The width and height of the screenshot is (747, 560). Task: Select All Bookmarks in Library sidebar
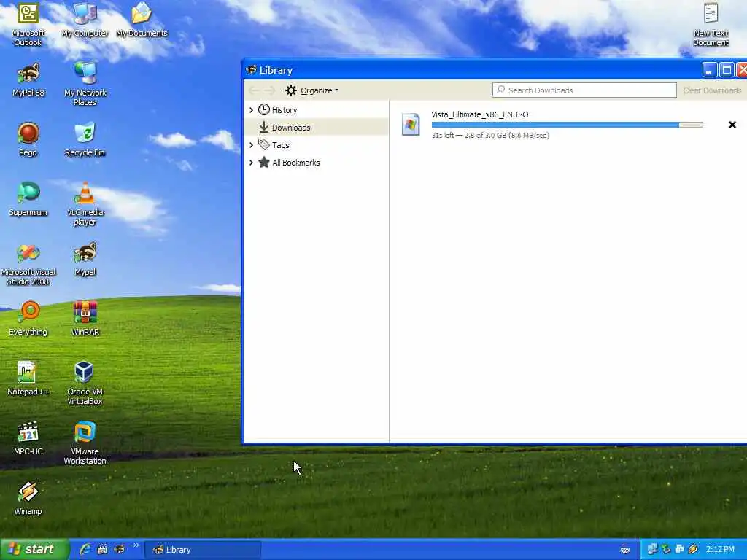pos(296,163)
